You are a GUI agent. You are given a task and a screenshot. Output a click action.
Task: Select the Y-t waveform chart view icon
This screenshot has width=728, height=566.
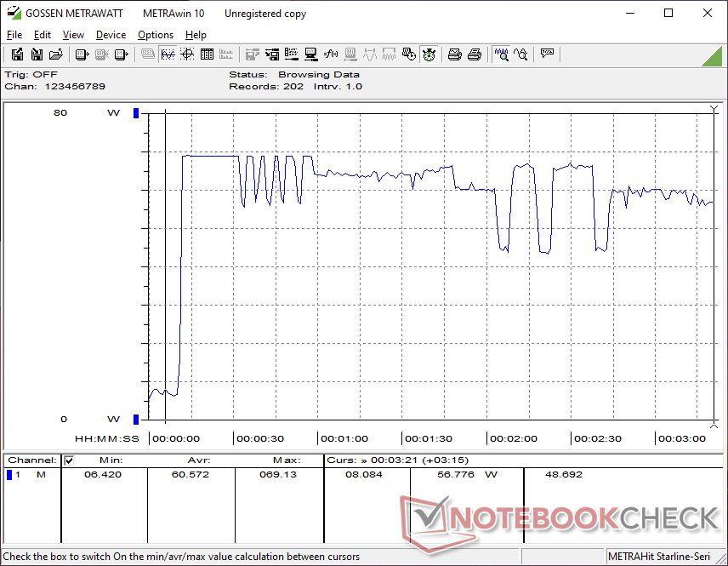coord(168,54)
